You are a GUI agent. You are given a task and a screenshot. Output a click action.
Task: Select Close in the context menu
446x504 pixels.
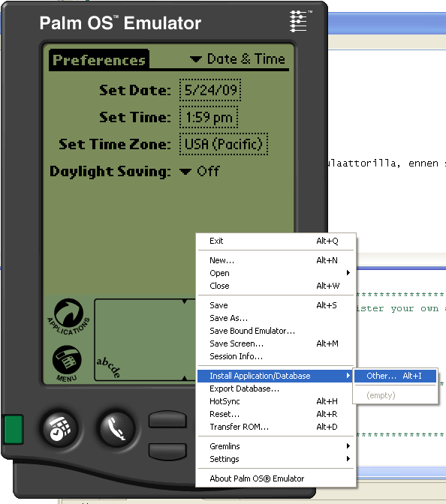(x=276, y=286)
